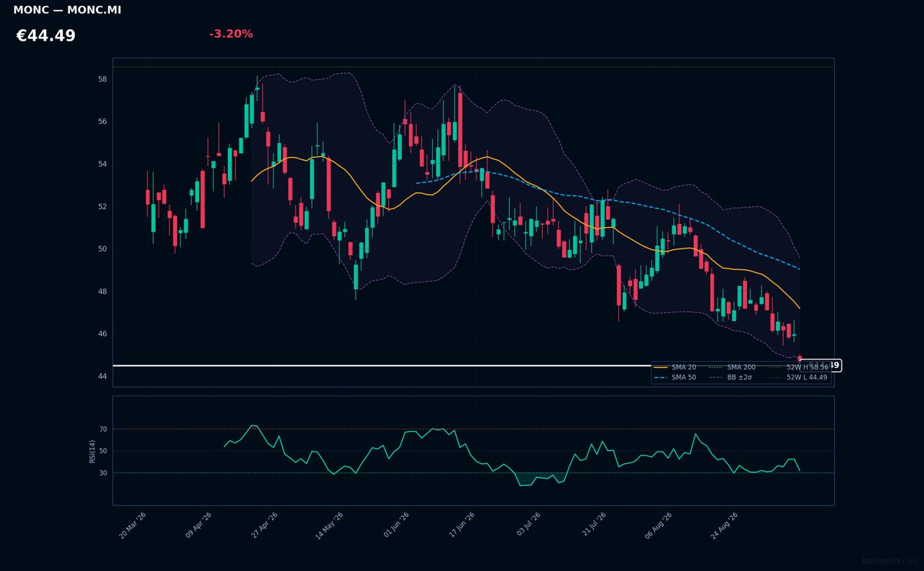The image size is (924, 571).
Task: Click the -3.20% daily change value
Action: (231, 34)
